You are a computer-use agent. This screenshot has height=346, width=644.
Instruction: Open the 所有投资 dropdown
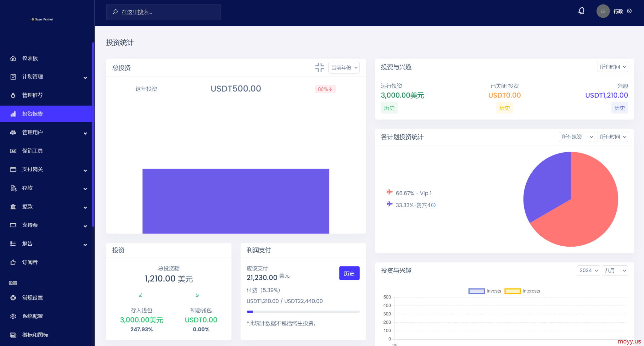click(577, 137)
